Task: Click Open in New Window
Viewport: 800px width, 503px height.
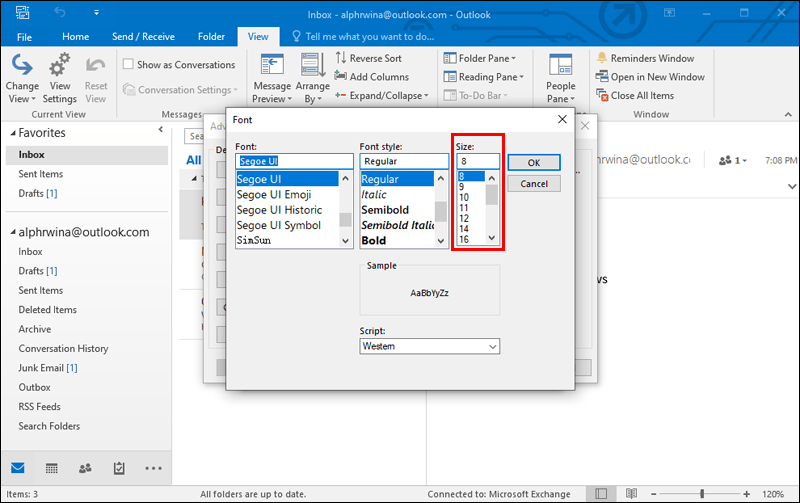Action: coord(650,77)
